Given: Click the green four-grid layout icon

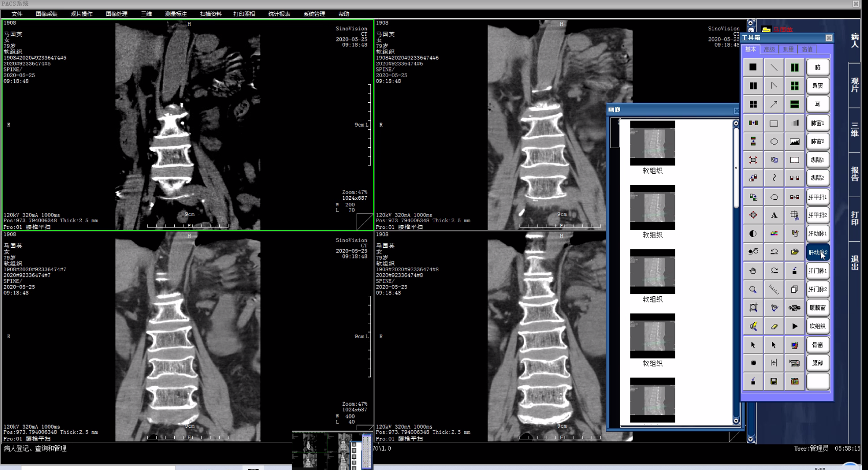Looking at the screenshot, I should click(794, 86).
